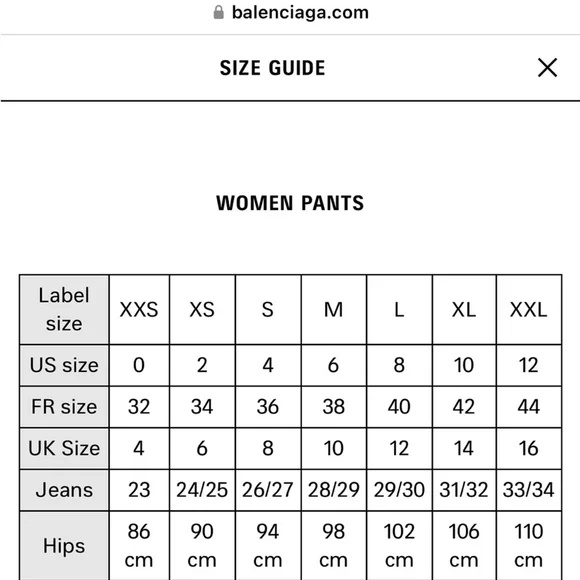Click the FR size row header
This screenshot has height=580, width=580.
[x=64, y=407]
